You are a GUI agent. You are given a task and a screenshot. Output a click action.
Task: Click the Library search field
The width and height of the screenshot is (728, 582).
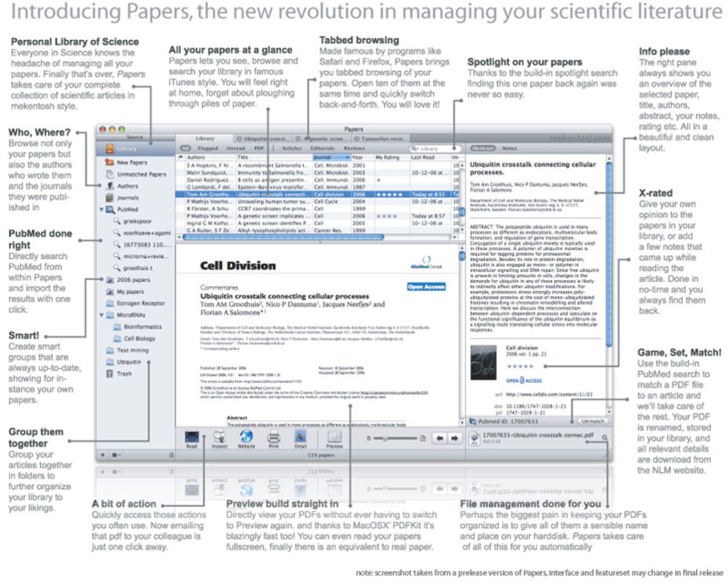pyautogui.click(x=435, y=148)
